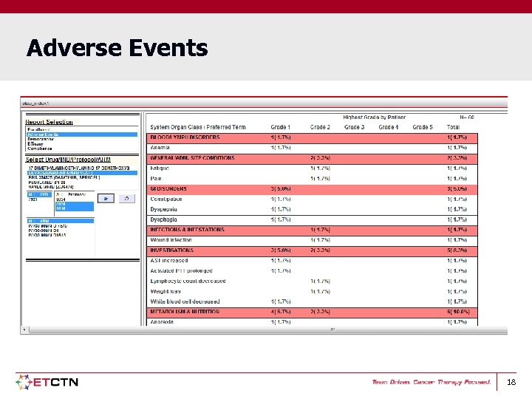The width and height of the screenshot is (532, 399).
Task: Click the BLOOD/LYMPH DISORDERS category row
Action: [312, 137]
